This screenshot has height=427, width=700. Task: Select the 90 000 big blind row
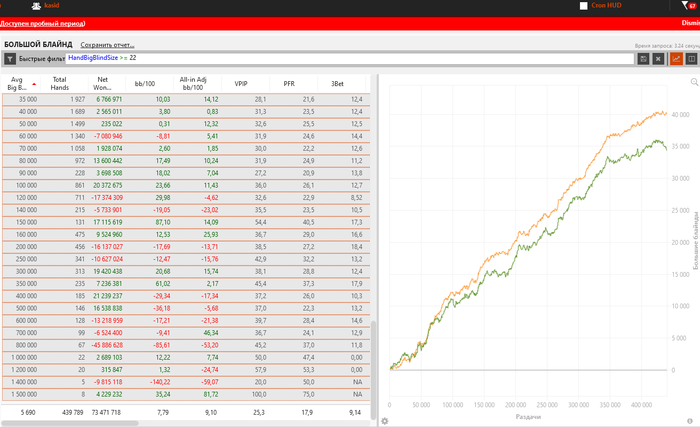pos(186,173)
